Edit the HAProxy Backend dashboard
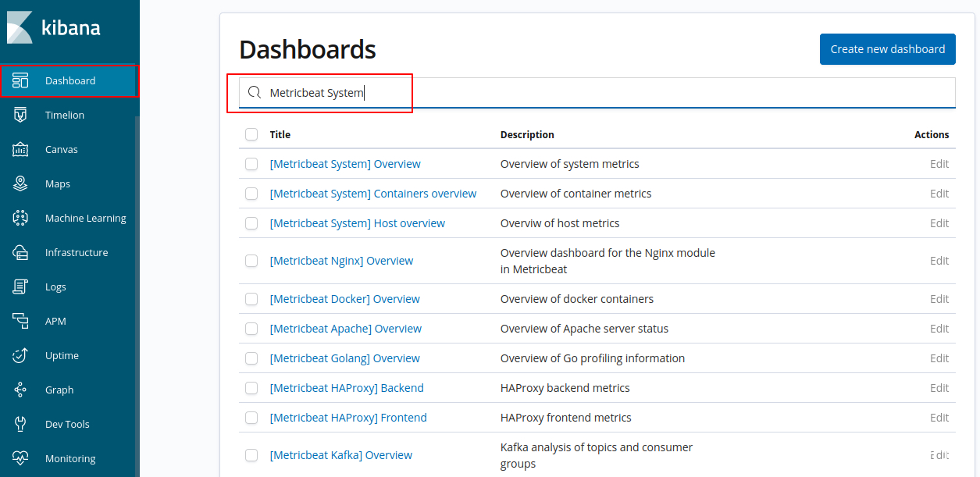The height and width of the screenshot is (477, 980). tap(939, 388)
